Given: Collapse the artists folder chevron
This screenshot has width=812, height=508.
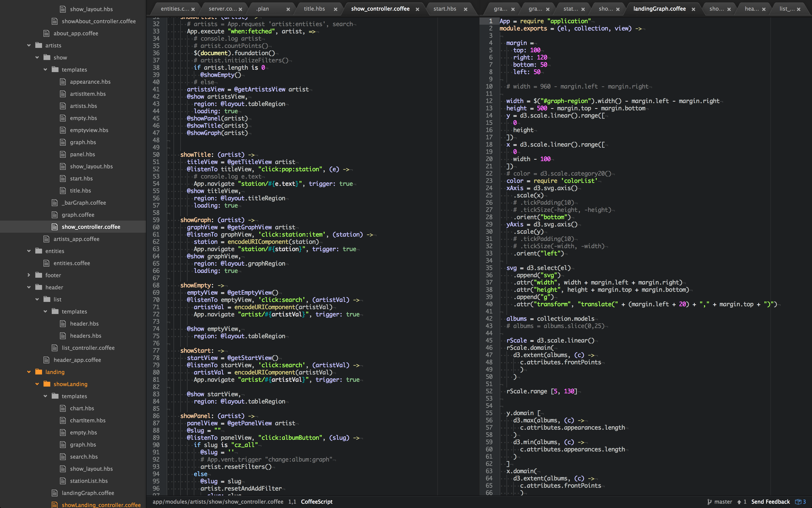Looking at the screenshot, I should point(29,45).
